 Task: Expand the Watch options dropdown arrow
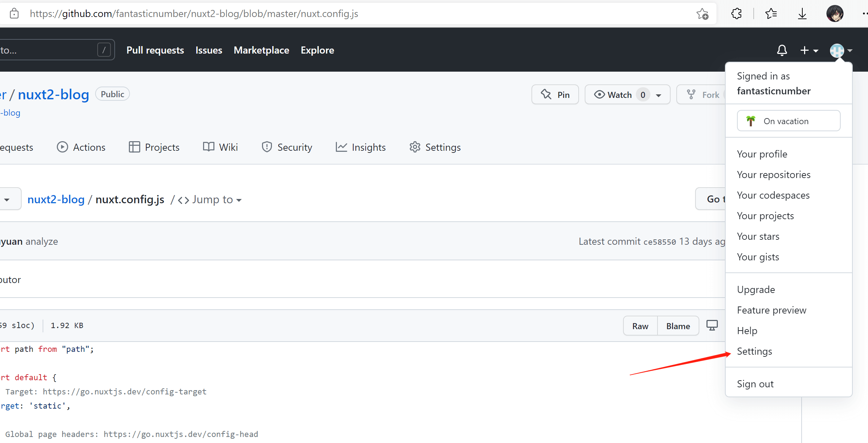tap(659, 95)
